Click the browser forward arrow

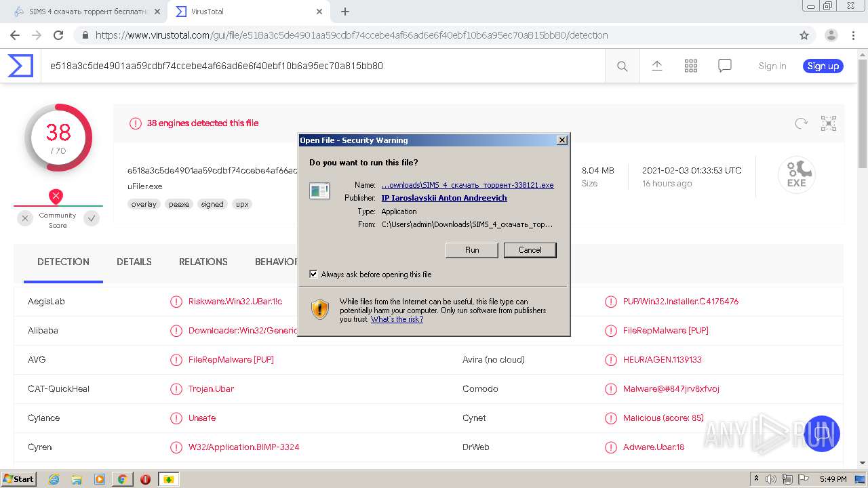[x=37, y=35]
